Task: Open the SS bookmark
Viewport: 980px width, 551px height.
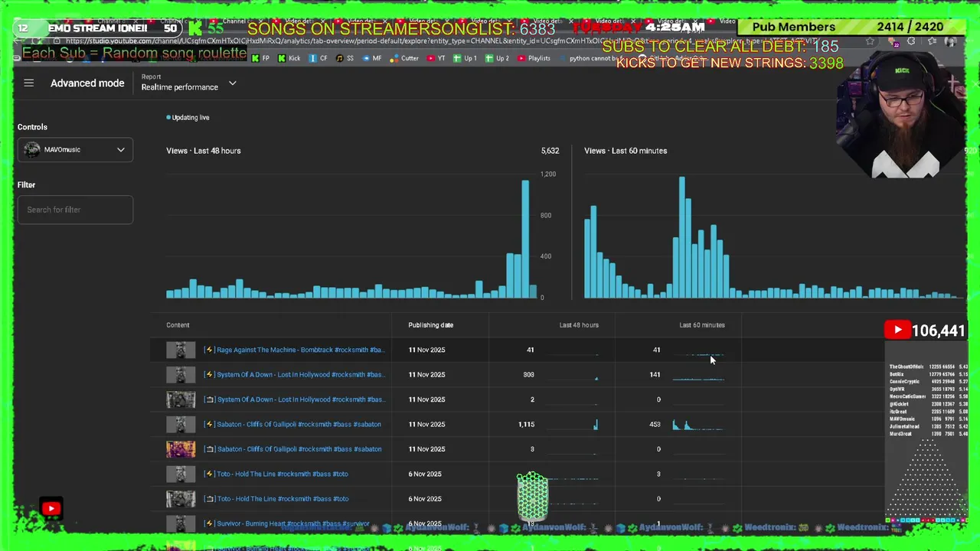Action: pos(345,58)
